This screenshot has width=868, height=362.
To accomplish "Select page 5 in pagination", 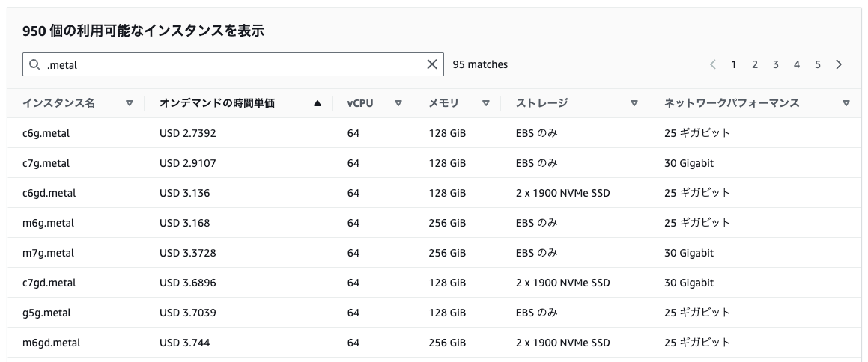I will pyautogui.click(x=818, y=64).
